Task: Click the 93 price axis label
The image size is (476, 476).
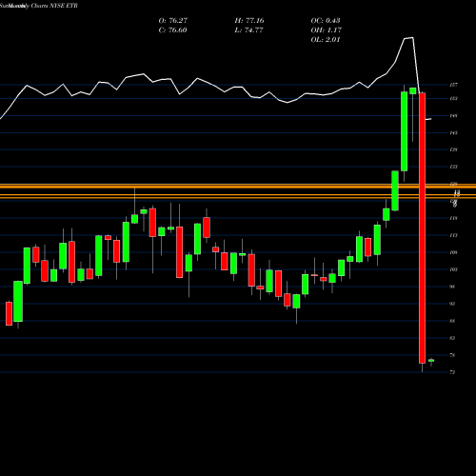Action: click(x=452, y=304)
